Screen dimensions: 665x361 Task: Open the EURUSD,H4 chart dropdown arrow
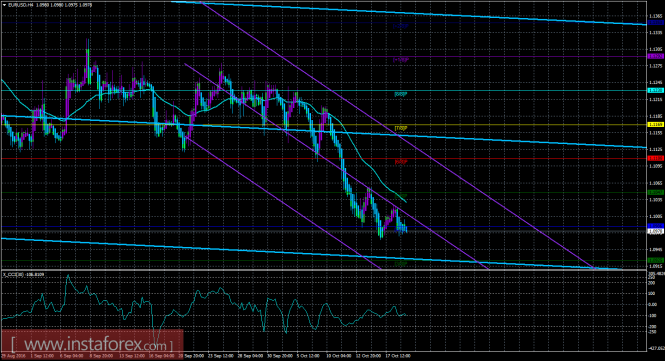(x=4, y=5)
